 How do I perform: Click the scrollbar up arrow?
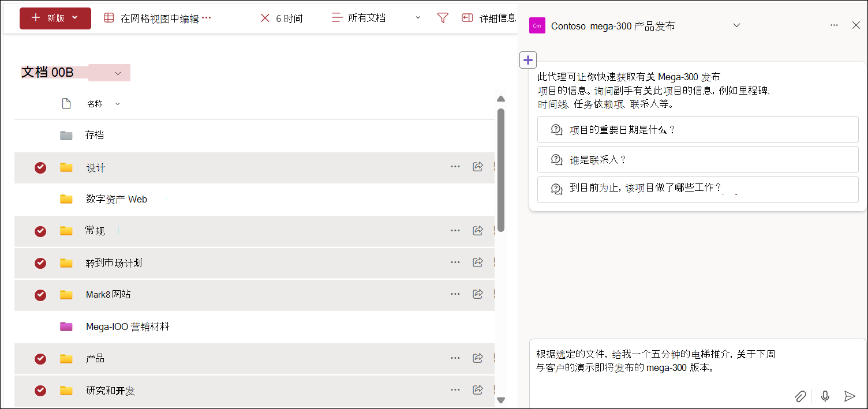[501, 99]
